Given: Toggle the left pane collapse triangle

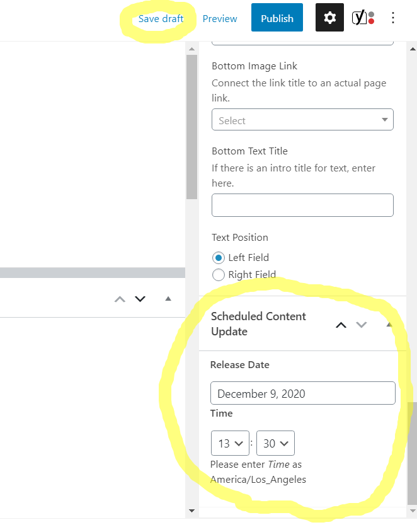Looking at the screenshot, I should [168, 299].
